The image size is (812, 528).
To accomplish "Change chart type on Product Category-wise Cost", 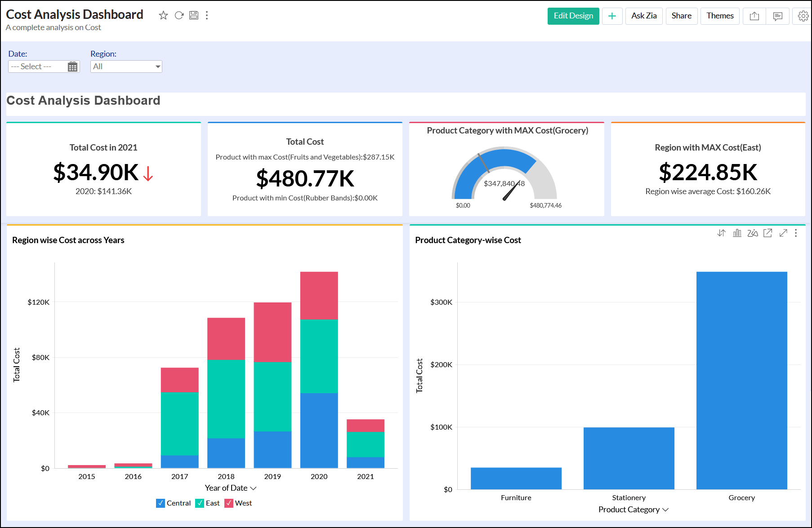I will click(736, 233).
